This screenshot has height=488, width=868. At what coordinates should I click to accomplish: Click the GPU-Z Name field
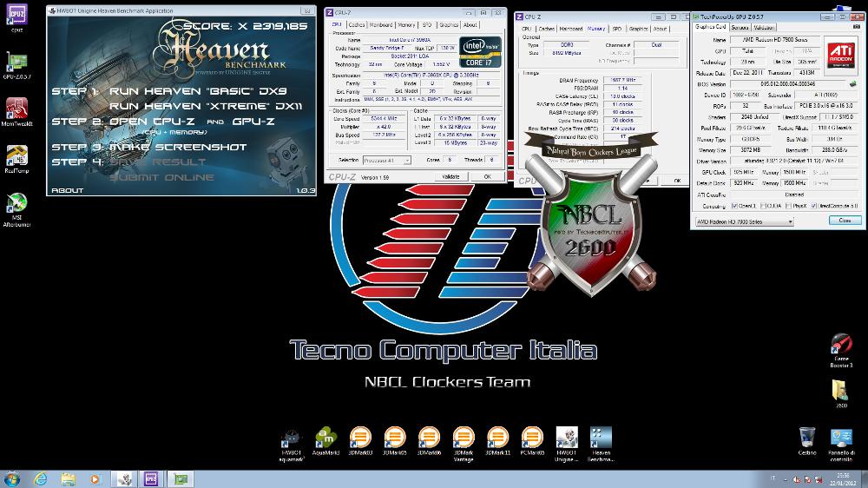[x=773, y=40]
